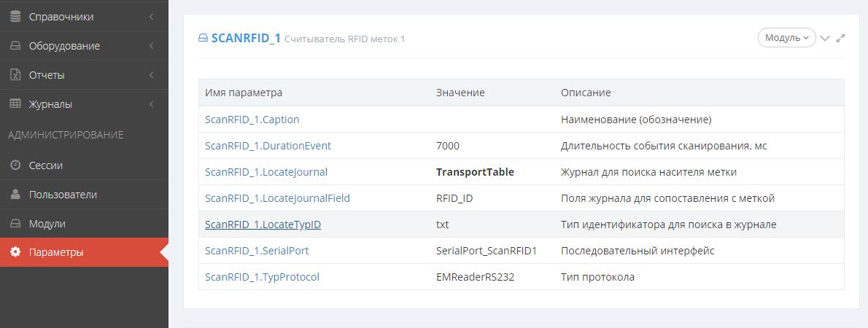The image size is (868, 328).
Task: Click the database icon next to Справочники
Action: point(15,16)
